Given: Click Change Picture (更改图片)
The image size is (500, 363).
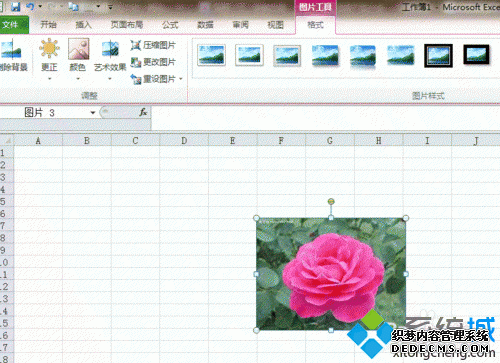Looking at the screenshot, I should click(x=153, y=62).
